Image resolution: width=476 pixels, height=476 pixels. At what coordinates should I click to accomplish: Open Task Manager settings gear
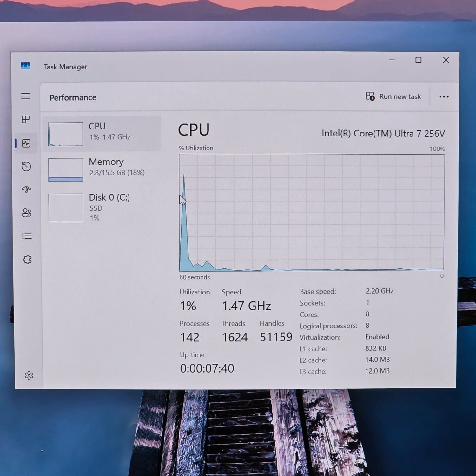click(29, 375)
